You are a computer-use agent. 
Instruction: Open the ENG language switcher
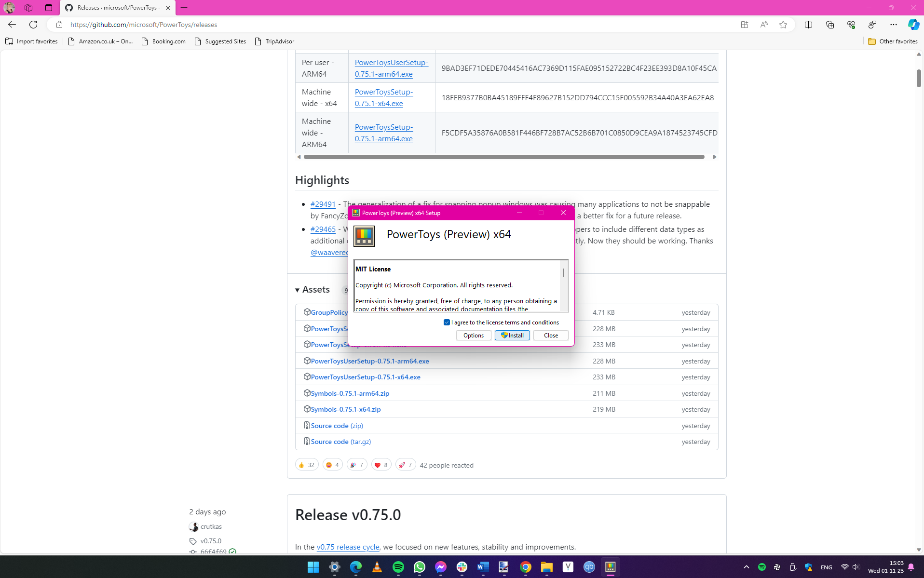(x=826, y=567)
